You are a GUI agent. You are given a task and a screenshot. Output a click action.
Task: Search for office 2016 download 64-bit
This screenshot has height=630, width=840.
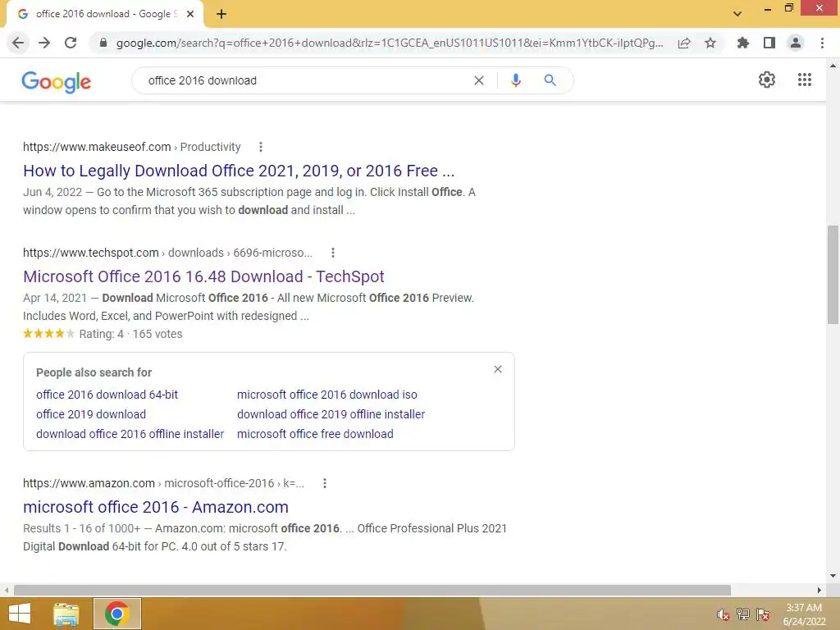107,395
